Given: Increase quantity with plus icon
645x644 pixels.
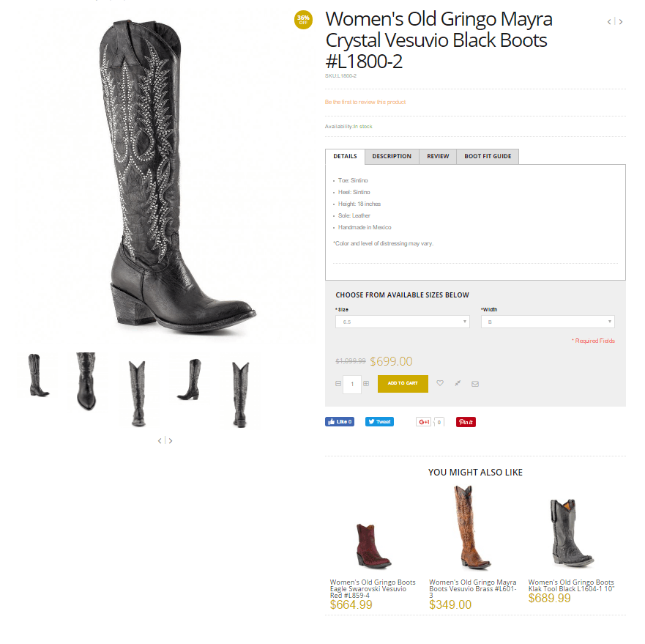Looking at the screenshot, I should pyautogui.click(x=366, y=384).
